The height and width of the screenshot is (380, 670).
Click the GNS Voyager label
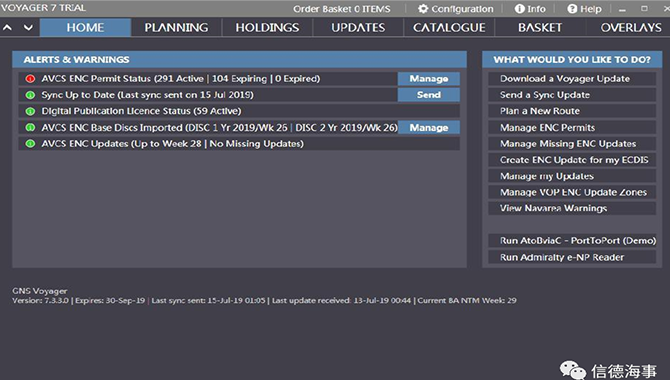[40, 291]
